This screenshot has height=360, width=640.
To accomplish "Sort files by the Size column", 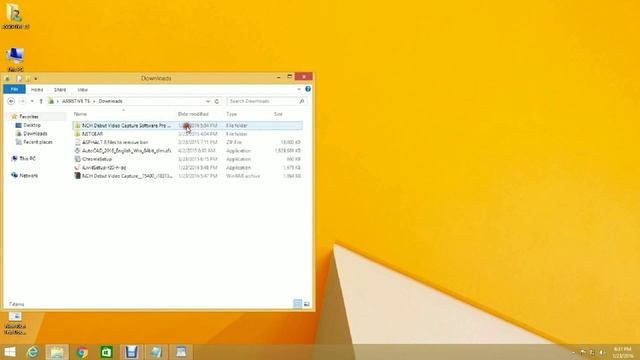I will point(278,114).
